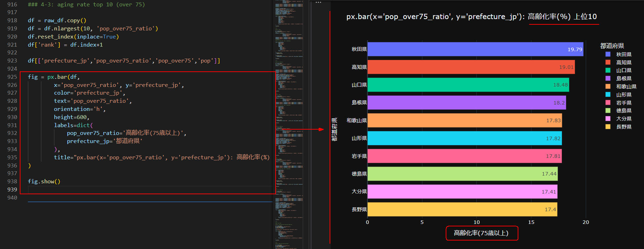Click the fig.show() line
This screenshot has width=644, height=249.
44,182
